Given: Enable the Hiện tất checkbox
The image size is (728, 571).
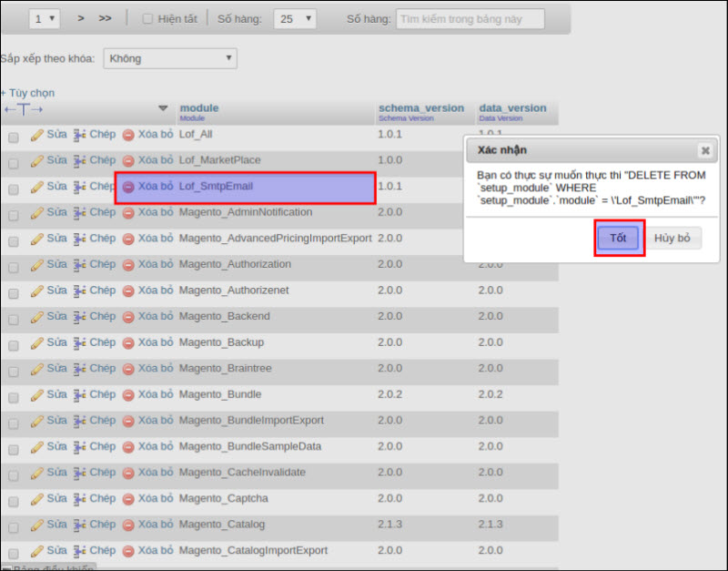Looking at the screenshot, I should [148, 18].
